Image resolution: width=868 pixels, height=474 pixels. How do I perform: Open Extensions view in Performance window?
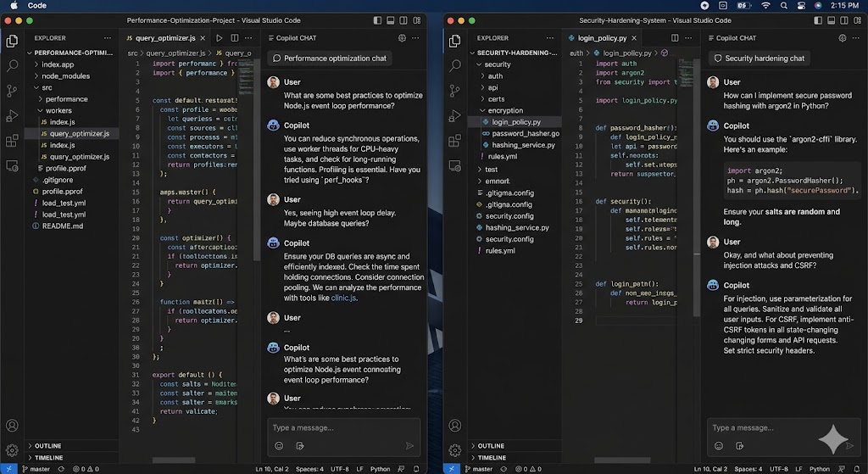[x=12, y=141]
